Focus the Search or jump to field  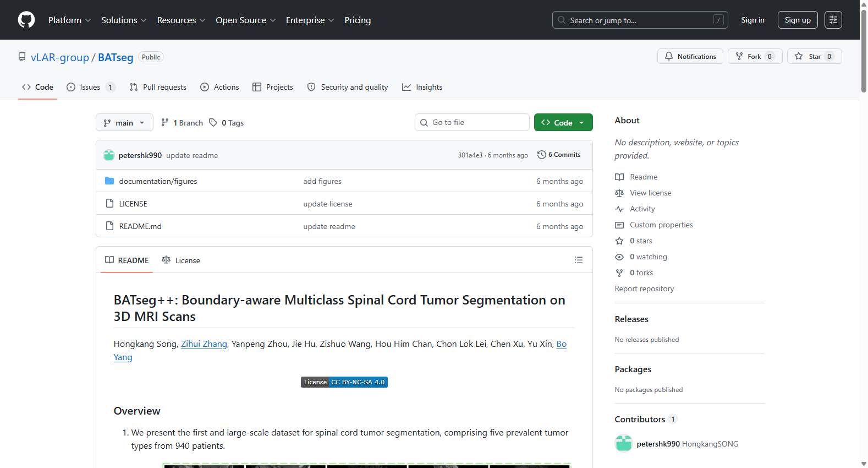coord(640,20)
